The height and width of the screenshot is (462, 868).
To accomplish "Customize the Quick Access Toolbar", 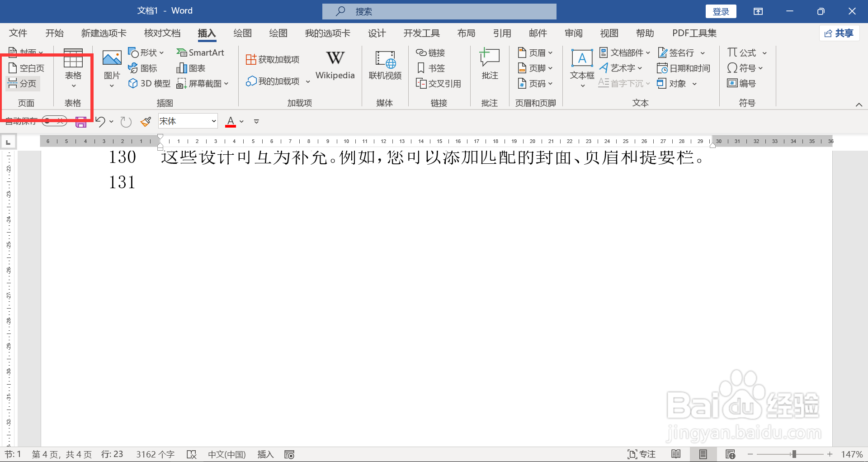I will click(x=256, y=121).
